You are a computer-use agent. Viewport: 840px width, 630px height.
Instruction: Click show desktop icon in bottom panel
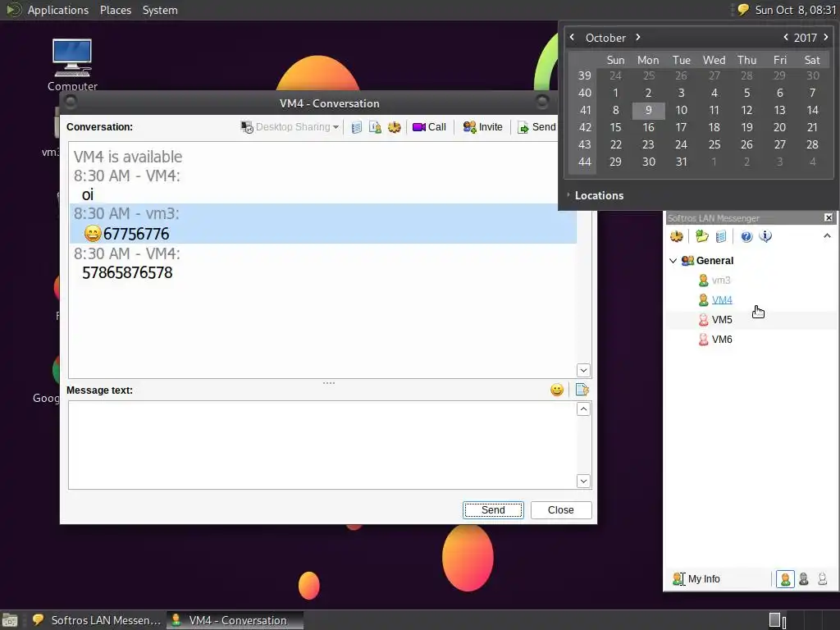(10, 620)
